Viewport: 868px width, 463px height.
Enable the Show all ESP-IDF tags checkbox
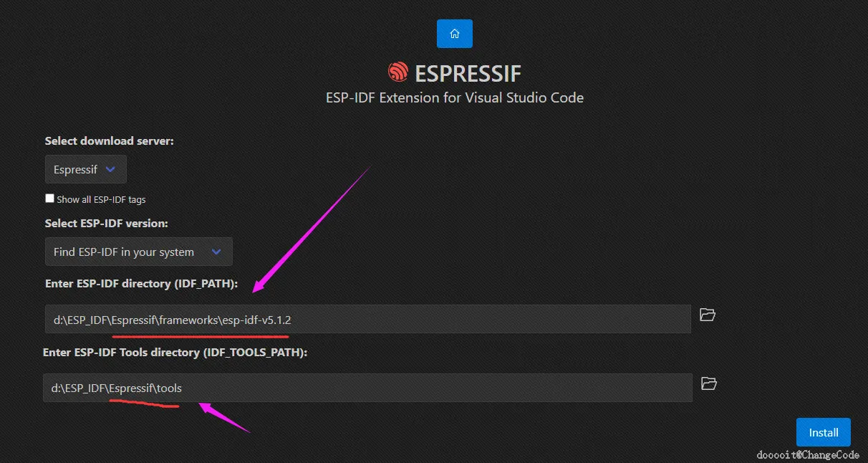tap(49, 199)
